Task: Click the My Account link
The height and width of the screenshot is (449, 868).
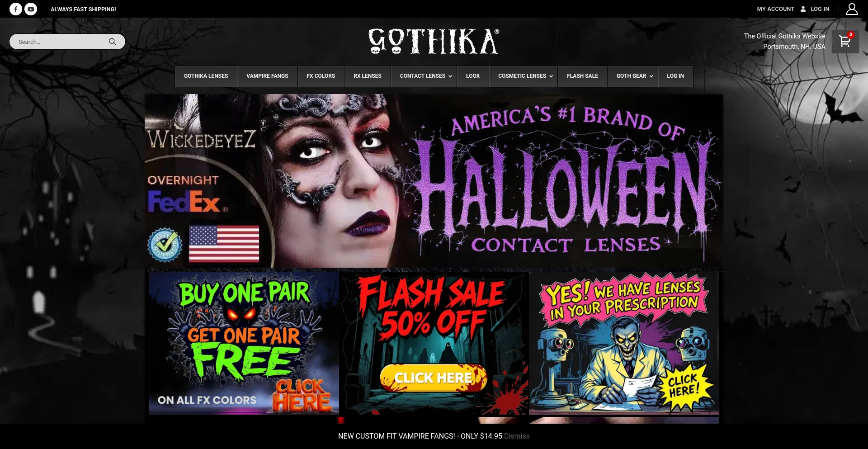Action: [x=775, y=9]
